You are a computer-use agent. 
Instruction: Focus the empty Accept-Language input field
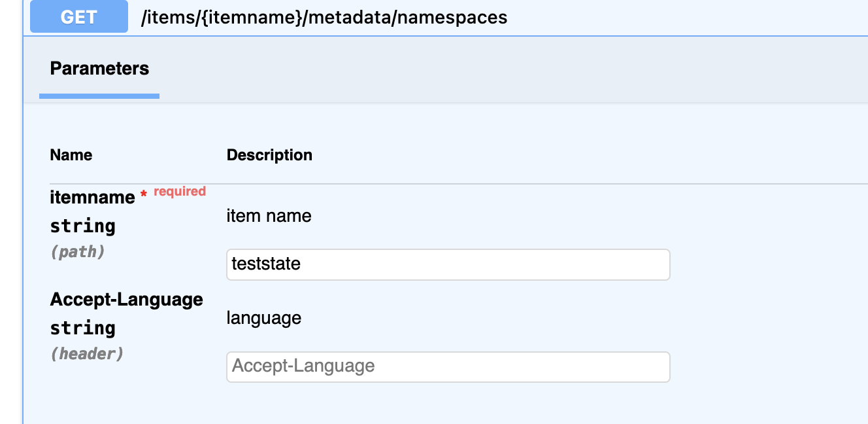click(x=448, y=366)
